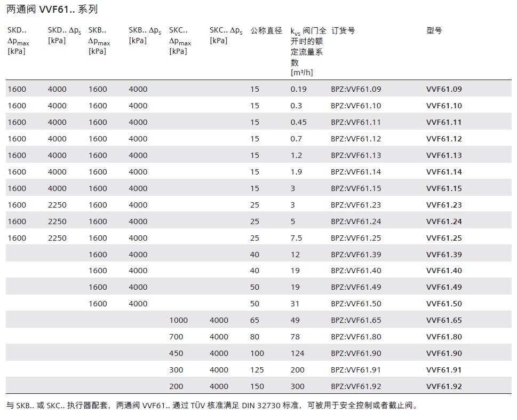Click SKC Δpmax value 1000
517x420 pixels.
pos(178,320)
